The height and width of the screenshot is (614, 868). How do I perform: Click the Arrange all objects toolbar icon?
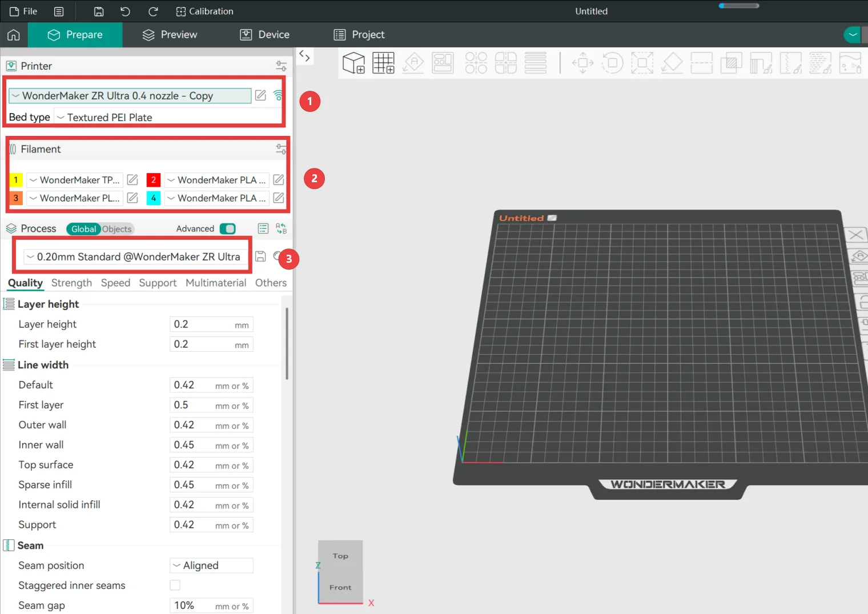(443, 63)
